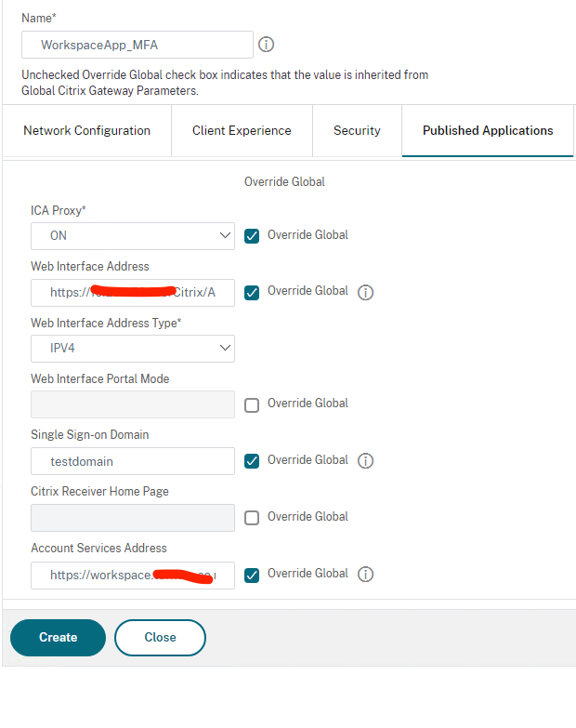The height and width of the screenshot is (728, 576).
Task: Click info icon next to Account Services Address
Action: tap(365, 574)
